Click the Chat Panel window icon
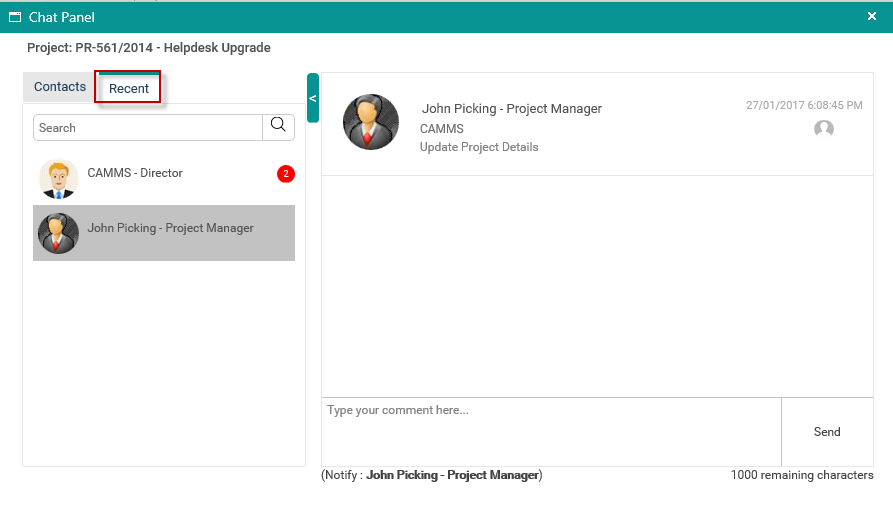893x505 pixels. click(x=15, y=17)
